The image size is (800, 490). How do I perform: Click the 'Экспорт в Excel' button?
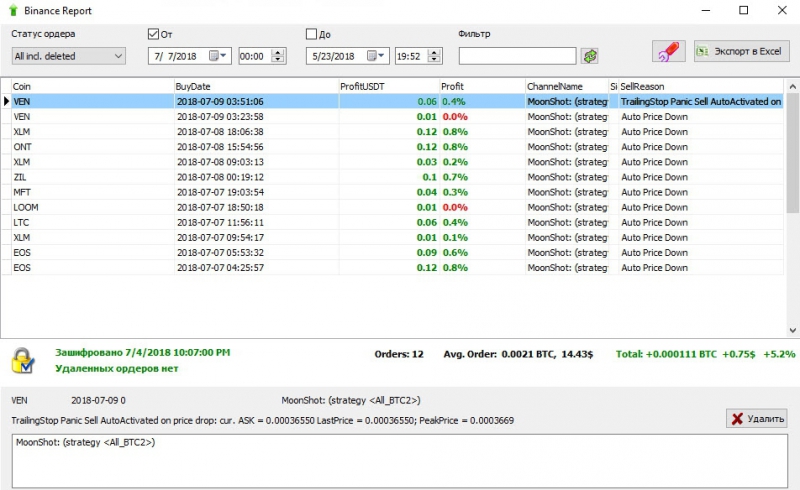(x=741, y=52)
